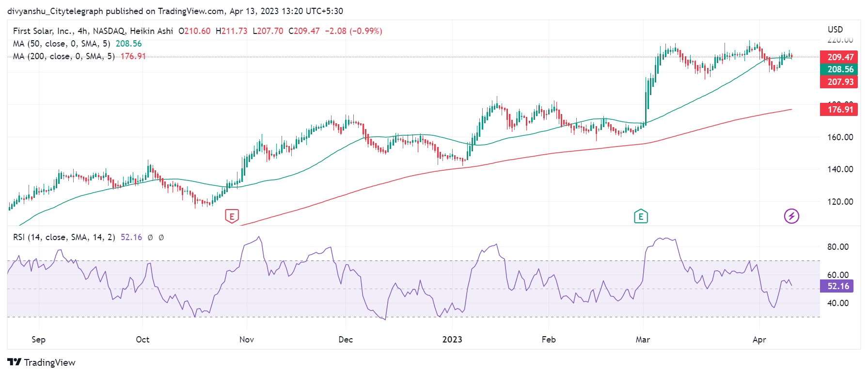Viewport: 868px width, 375px height.
Task: Click the red 207.93 price label
Action: tap(840, 82)
